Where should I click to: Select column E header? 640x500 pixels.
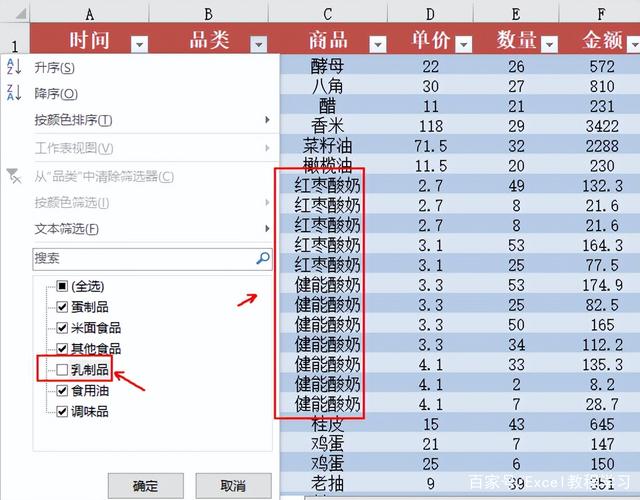click(516, 14)
